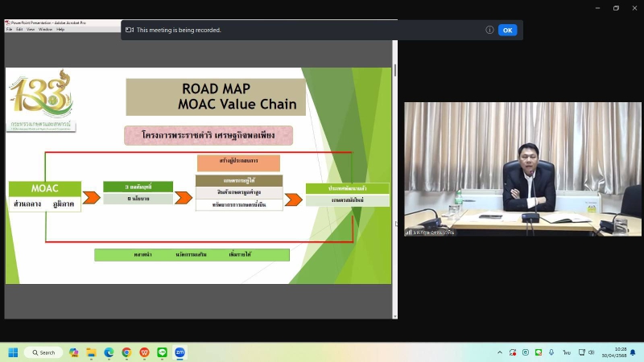
Task: Expand the system tray hidden icons chevron
Action: click(500, 352)
